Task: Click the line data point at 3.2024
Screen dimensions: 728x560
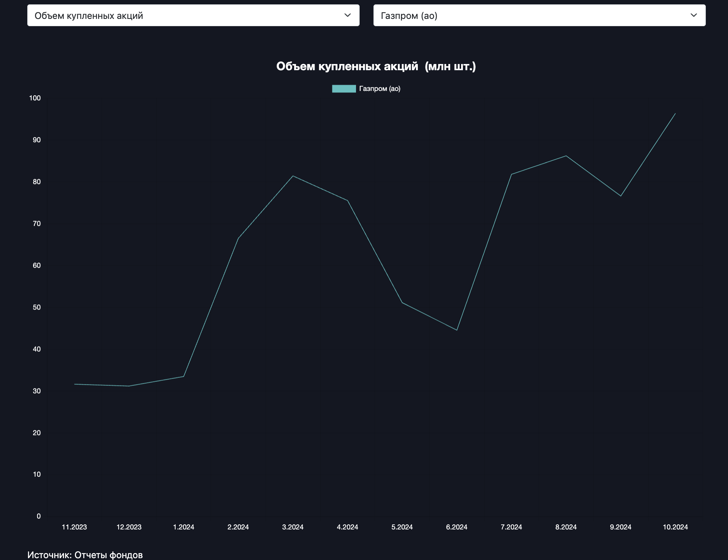Action: (293, 176)
